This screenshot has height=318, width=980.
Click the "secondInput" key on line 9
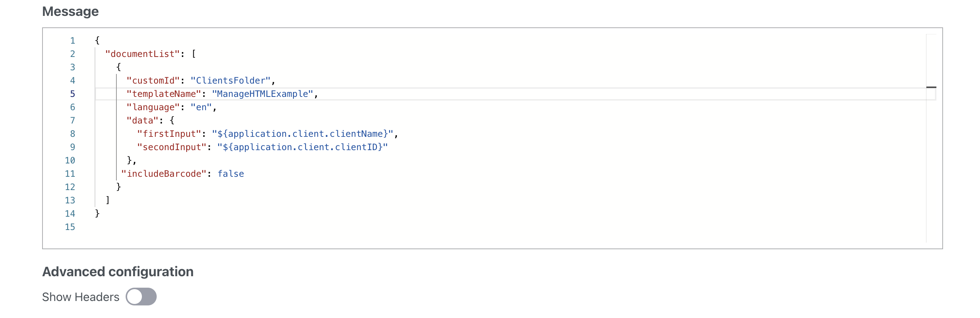click(171, 147)
